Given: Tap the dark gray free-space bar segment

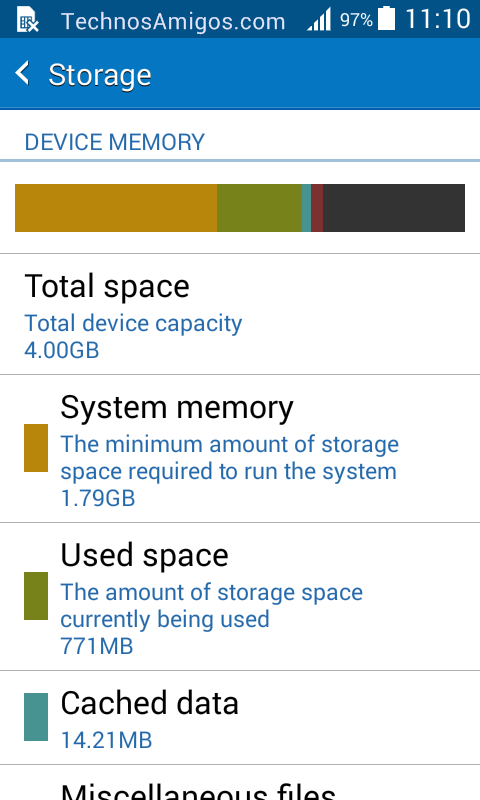Looking at the screenshot, I should 394,208.
